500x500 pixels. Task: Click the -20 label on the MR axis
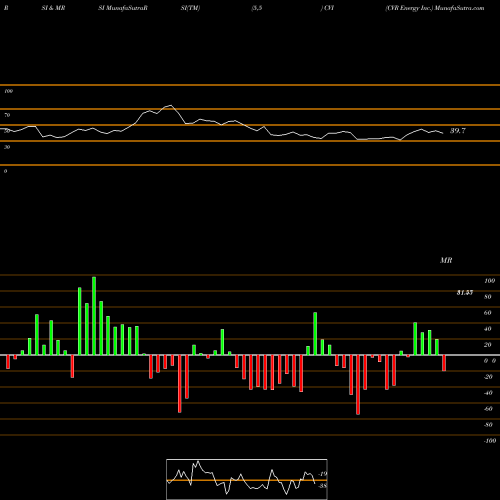[488, 377]
